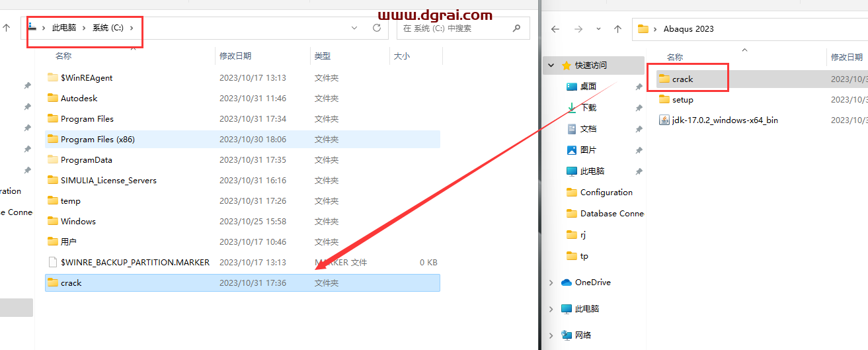Screen dimensions: 868x350
Task: Click 文件夹 type of Autodesk row
Action: 327,98
